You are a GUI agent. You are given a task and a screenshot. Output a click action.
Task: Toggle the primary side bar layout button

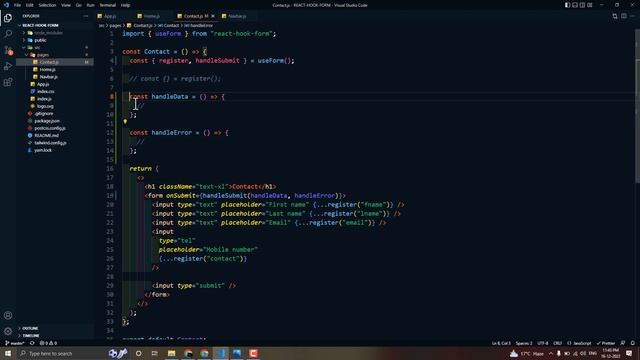coord(567,5)
